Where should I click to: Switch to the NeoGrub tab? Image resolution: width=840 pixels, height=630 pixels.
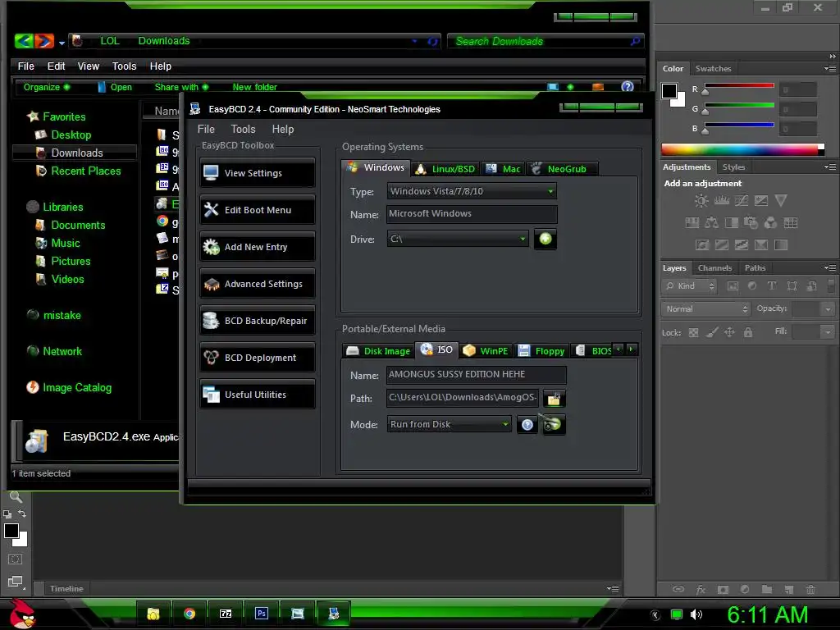[x=561, y=169]
